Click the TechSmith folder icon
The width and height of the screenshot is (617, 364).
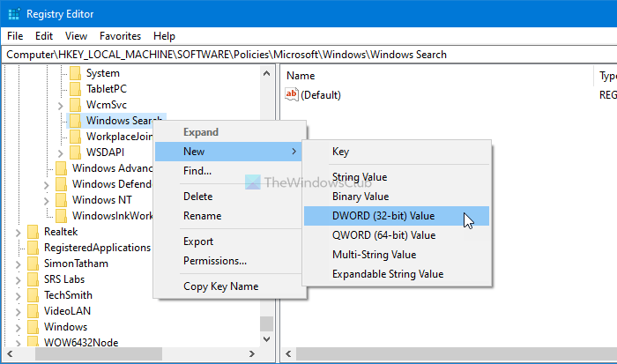click(33, 295)
